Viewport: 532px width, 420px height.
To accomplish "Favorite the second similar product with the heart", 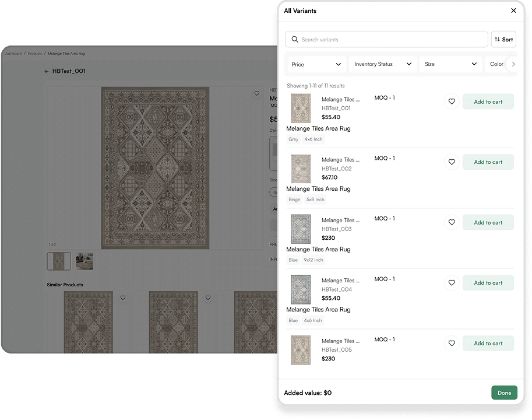I will click(208, 297).
